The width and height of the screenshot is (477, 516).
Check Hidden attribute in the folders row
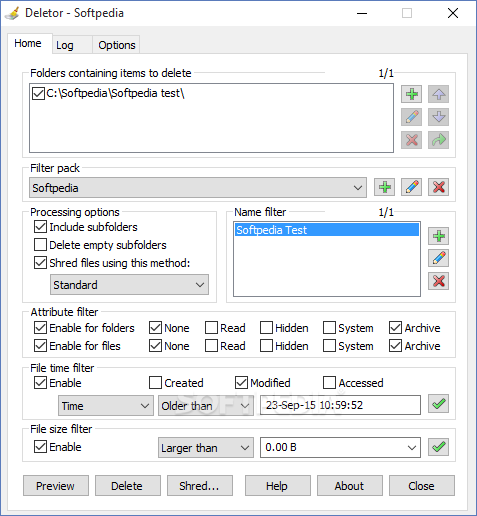pyautogui.click(x=266, y=328)
